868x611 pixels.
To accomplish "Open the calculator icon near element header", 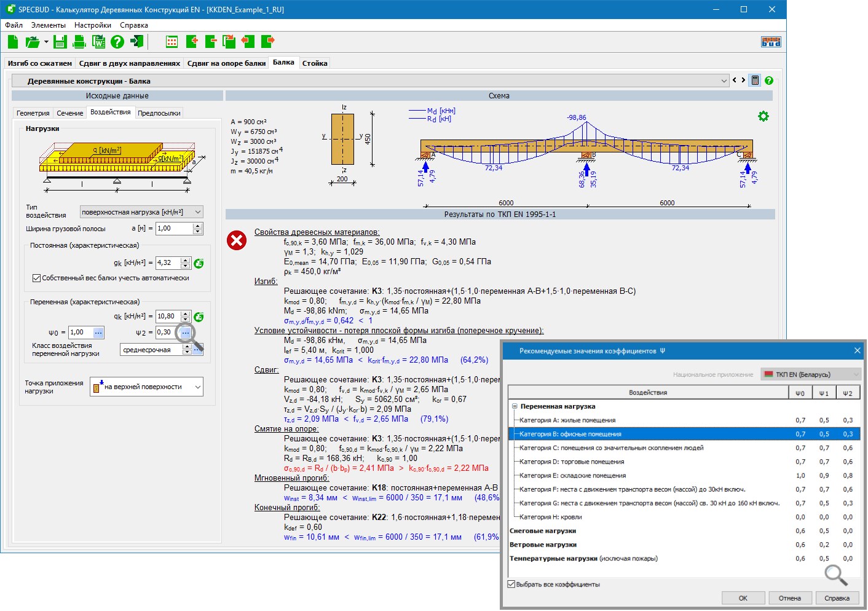I will tap(755, 81).
